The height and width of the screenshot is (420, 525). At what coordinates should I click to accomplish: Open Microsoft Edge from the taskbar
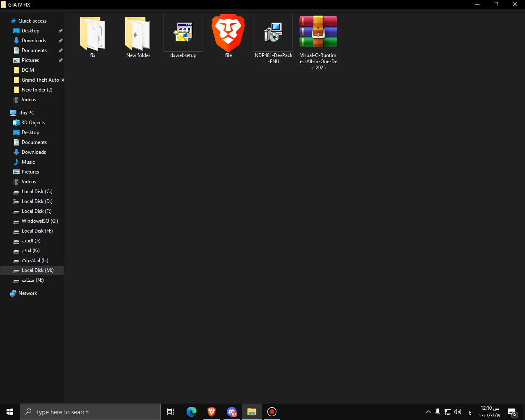[x=192, y=412]
